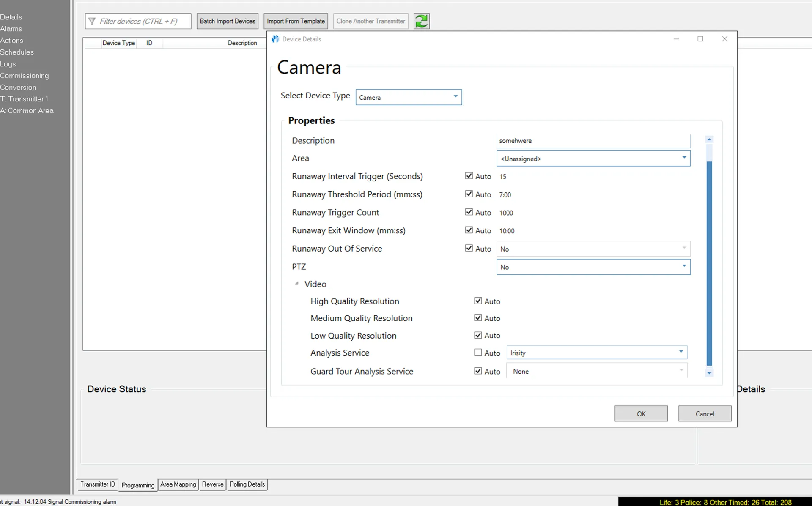Open Alarms in left sidebar
Image resolution: width=812 pixels, height=506 pixels.
click(x=11, y=29)
